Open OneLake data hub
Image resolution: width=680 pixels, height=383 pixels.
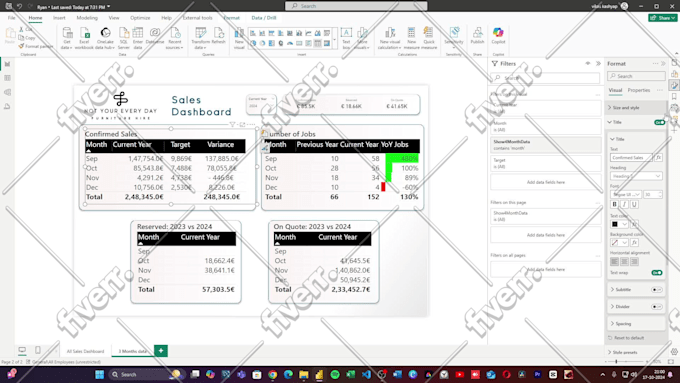(105, 38)
